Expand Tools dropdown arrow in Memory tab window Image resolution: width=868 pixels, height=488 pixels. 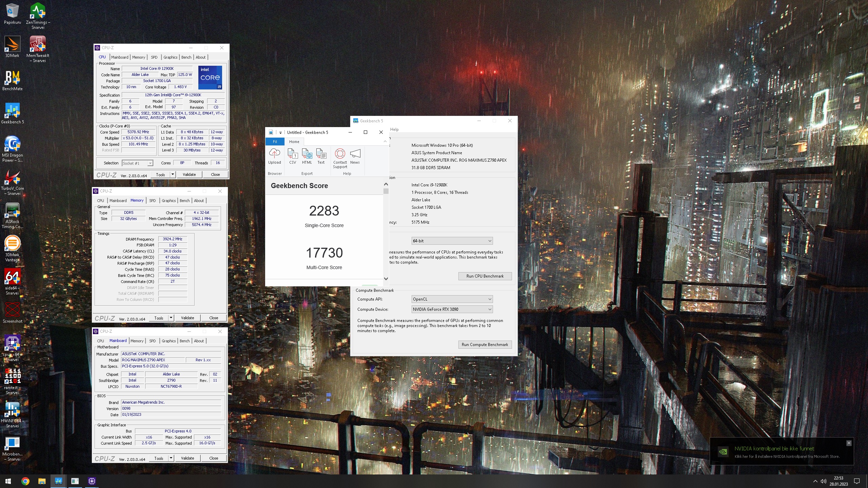pyautogui.click(x=171, y=318)
